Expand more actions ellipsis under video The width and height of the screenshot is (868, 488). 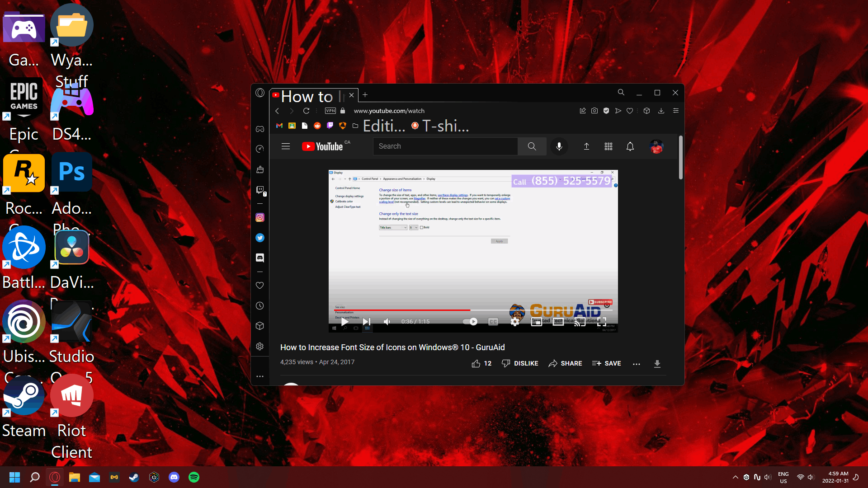[x=637, y=364]
